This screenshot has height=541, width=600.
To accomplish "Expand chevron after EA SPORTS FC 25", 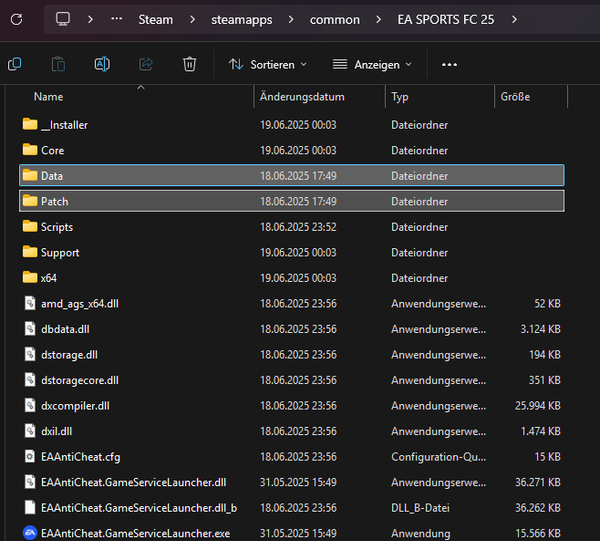I will pyautogui.click(x=514, y=19).
